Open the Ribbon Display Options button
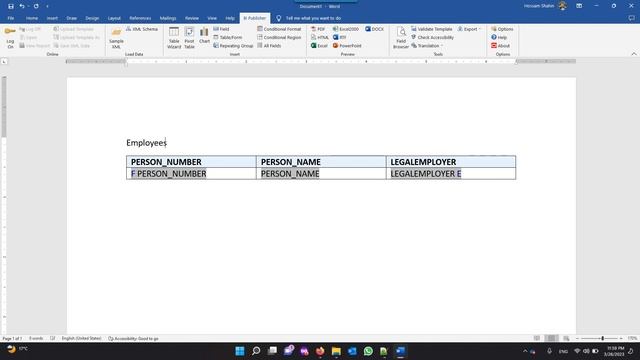This screenshot has height=360, width=640. coord(579,6)
